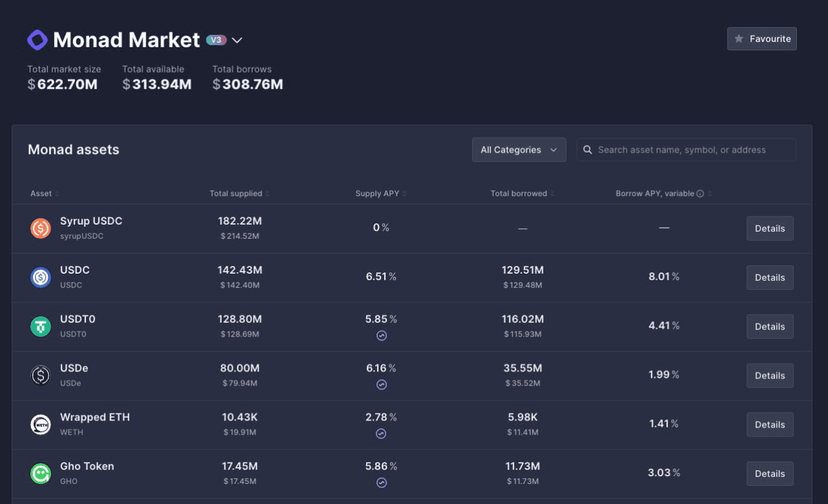Sort the table by Supply APY
This screenshot has height=504, width=828.
(x=381, y=193)
